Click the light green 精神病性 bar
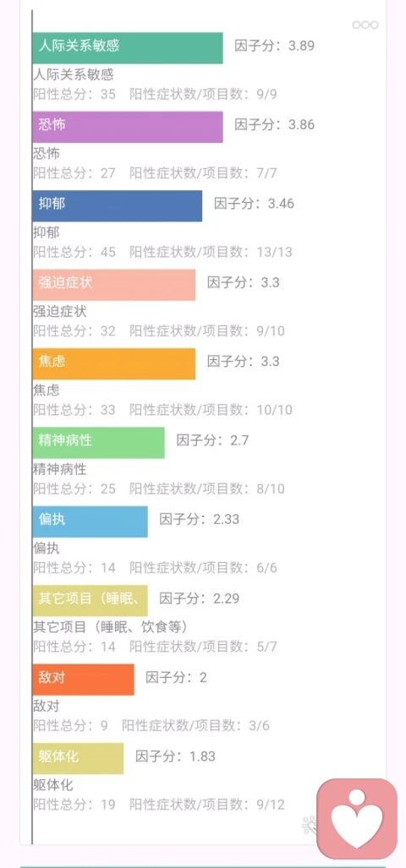 [98, 443]
